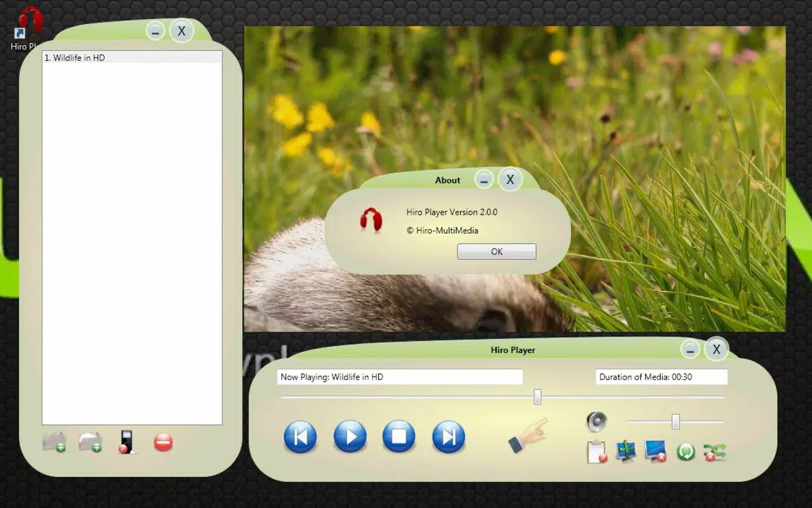Minimize the Hiro Player control window
This screenshot has width=812, height=508.
(690, 349)
